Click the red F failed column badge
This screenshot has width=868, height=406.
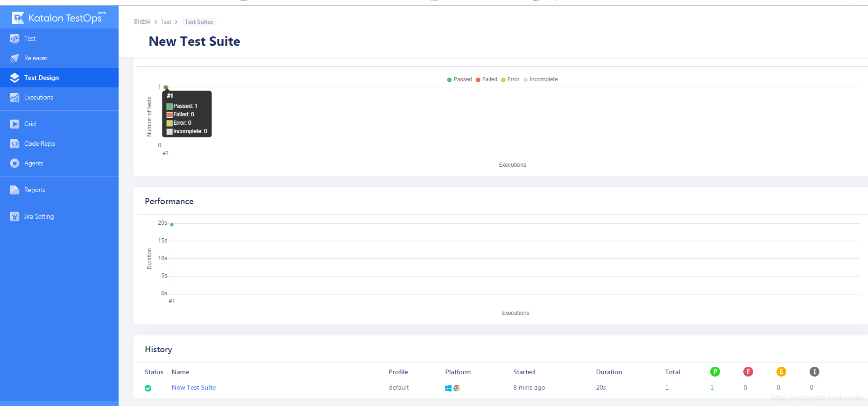[748, 372]
